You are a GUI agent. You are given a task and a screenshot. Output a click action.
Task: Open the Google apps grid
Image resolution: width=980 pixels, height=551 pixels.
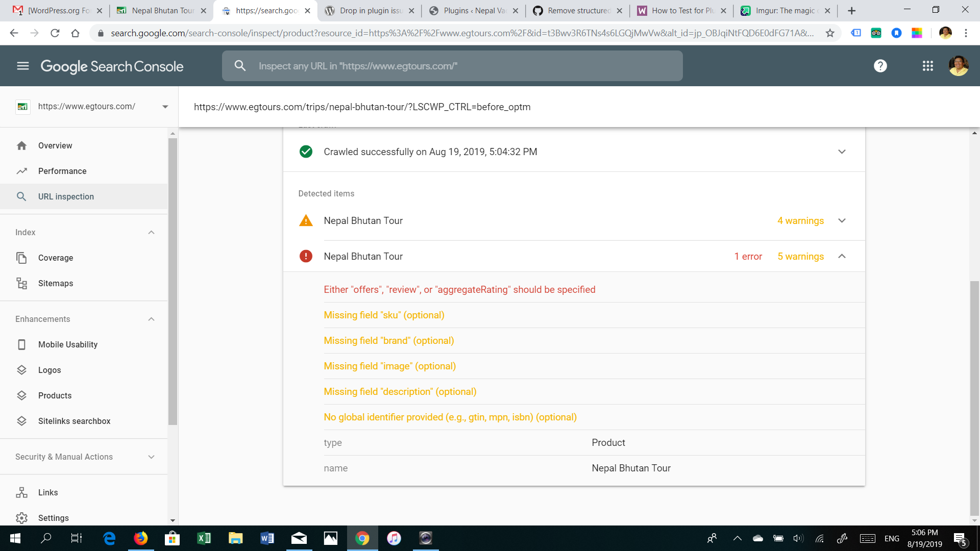pos(927,66)
